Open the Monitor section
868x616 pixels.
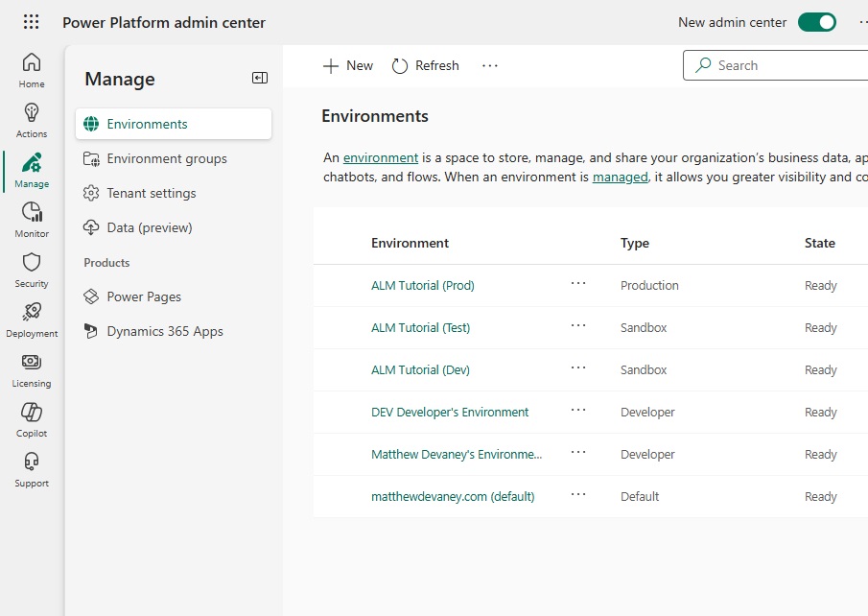coord(32,220)
